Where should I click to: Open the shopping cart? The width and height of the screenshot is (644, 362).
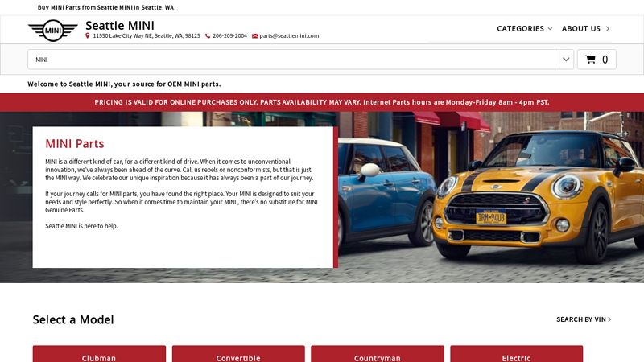(597, 60)
